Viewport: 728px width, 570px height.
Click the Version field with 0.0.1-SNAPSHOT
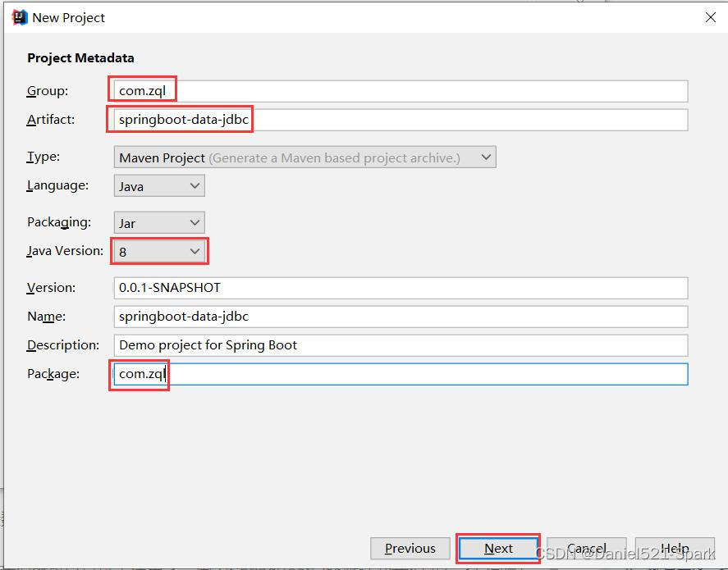tap(401, 288)
